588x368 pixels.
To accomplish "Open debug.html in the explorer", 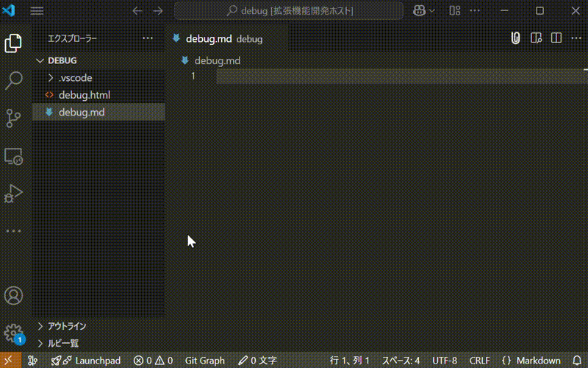I will (x=98, y=95).
